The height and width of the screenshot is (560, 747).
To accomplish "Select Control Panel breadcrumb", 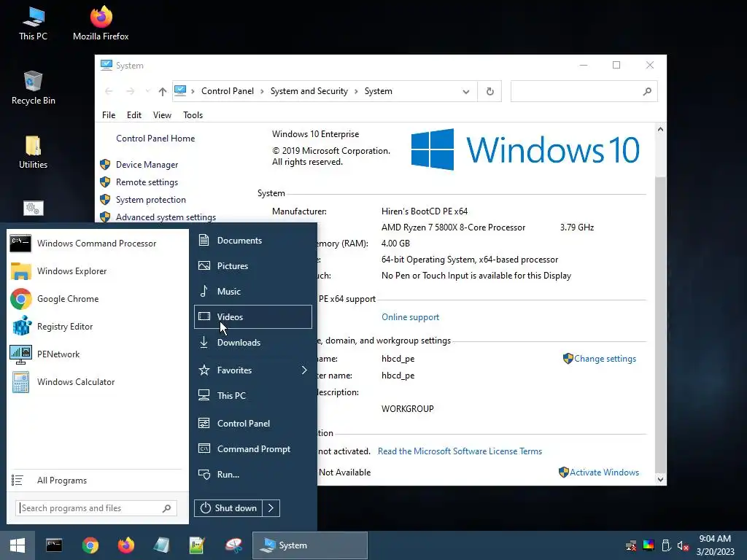I will coord(228,91).
